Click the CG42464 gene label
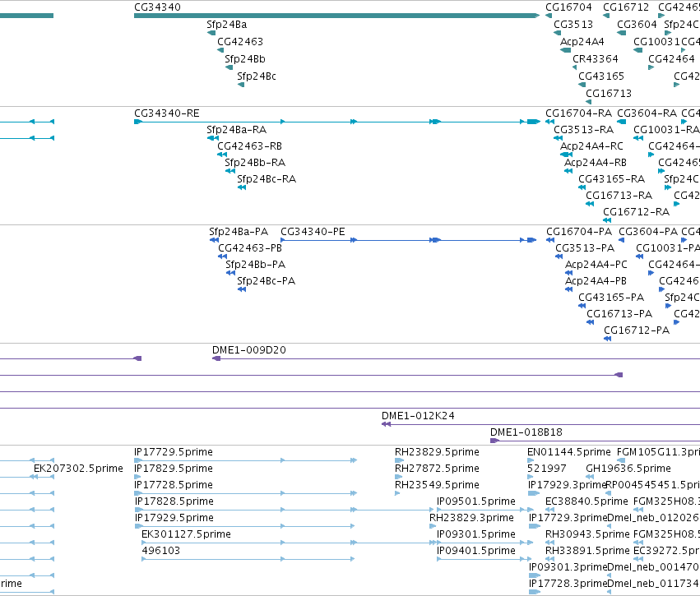700x596 pixels. tap(671, 59)
